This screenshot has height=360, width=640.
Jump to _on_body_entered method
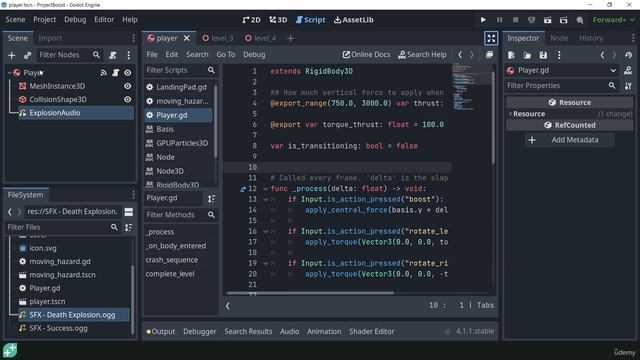coord(176,246)
